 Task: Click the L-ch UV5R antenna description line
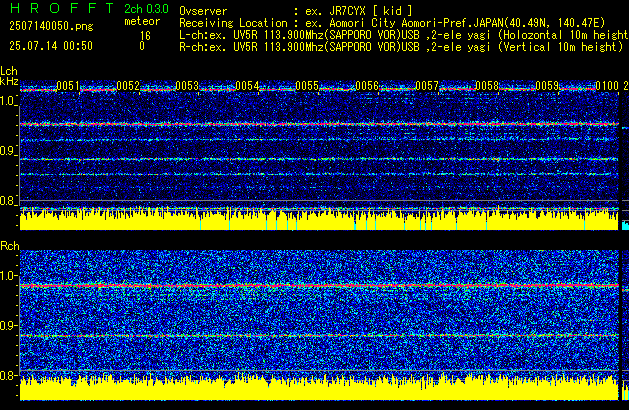(x=404, y=35)
